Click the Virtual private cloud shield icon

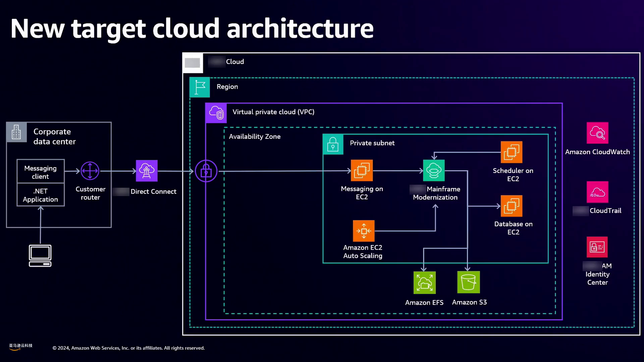[x=216, y=113]
